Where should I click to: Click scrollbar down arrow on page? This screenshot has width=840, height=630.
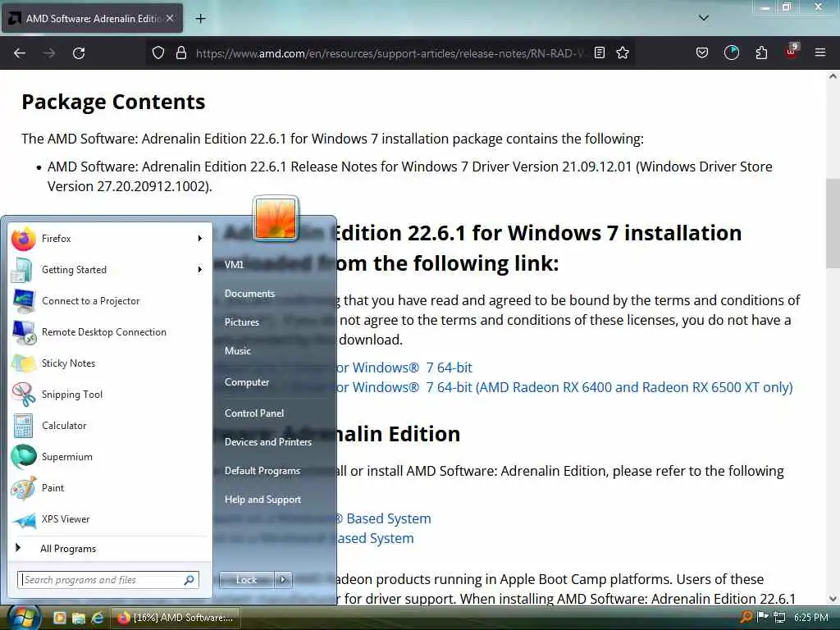(833, 598)
